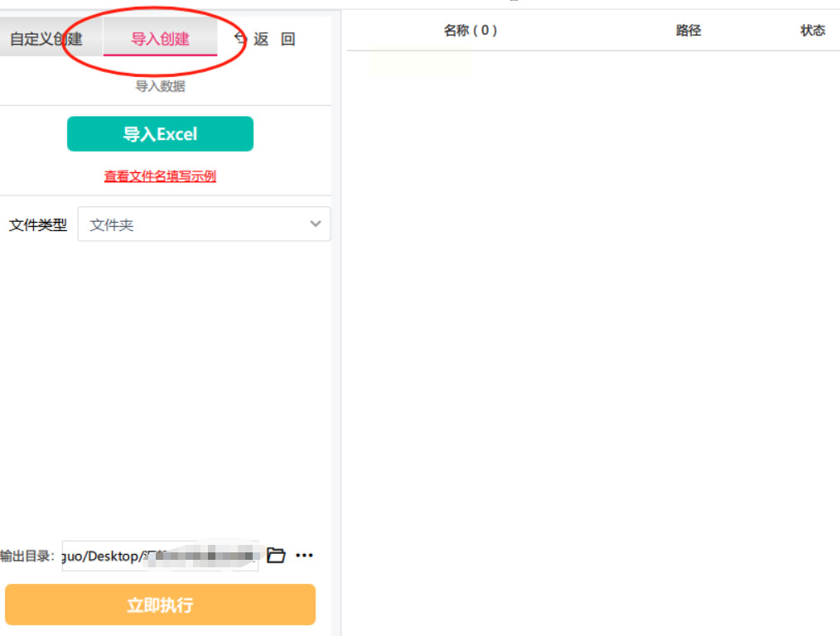Image resolution: width=840 pixels, height=636 pixels.
Task: Click the 输出目录 label text
Action: (27, 556)
